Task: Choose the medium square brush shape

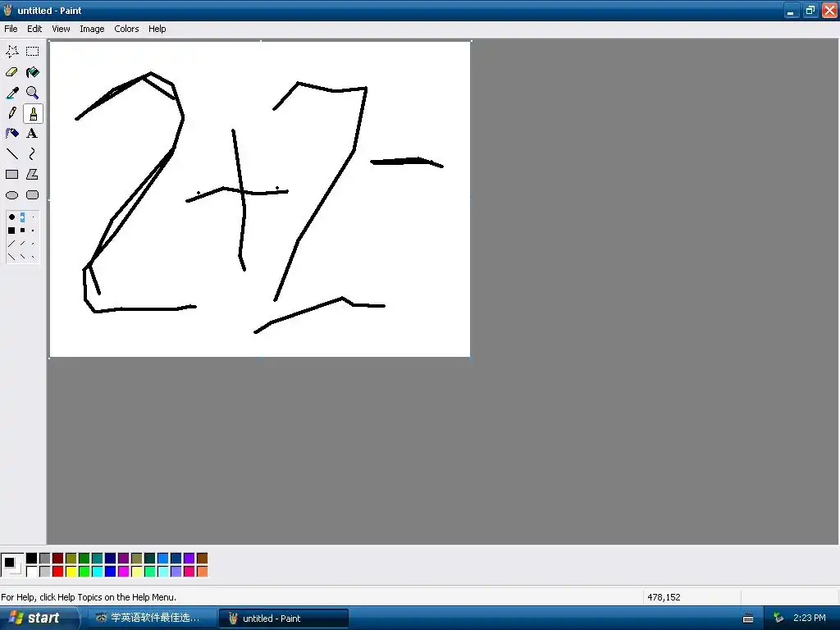Action: click(x=22, y=231)
